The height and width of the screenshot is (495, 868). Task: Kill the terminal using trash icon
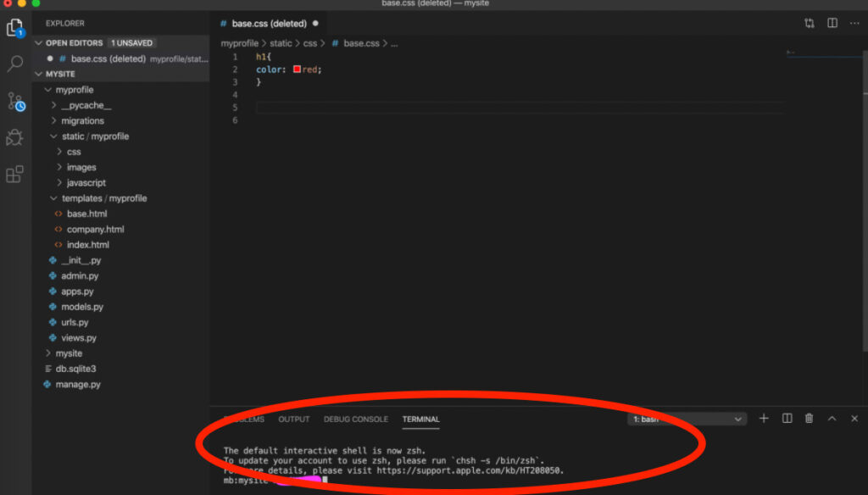click(810, 419)
